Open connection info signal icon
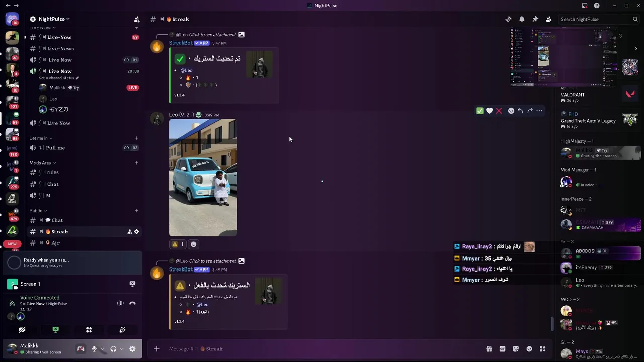Image resolution: width=644 pixels, height=362 pixels. pyautogui.click(x=12, y=303)
